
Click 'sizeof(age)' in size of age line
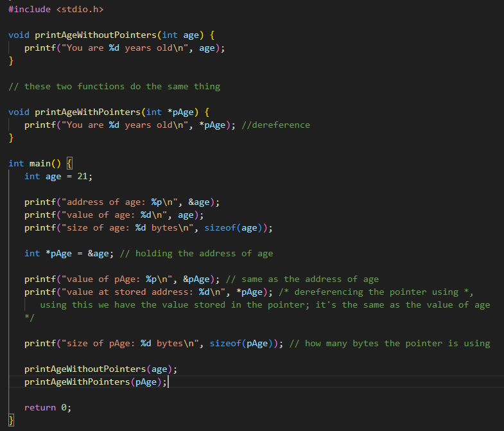coord(236,228)
